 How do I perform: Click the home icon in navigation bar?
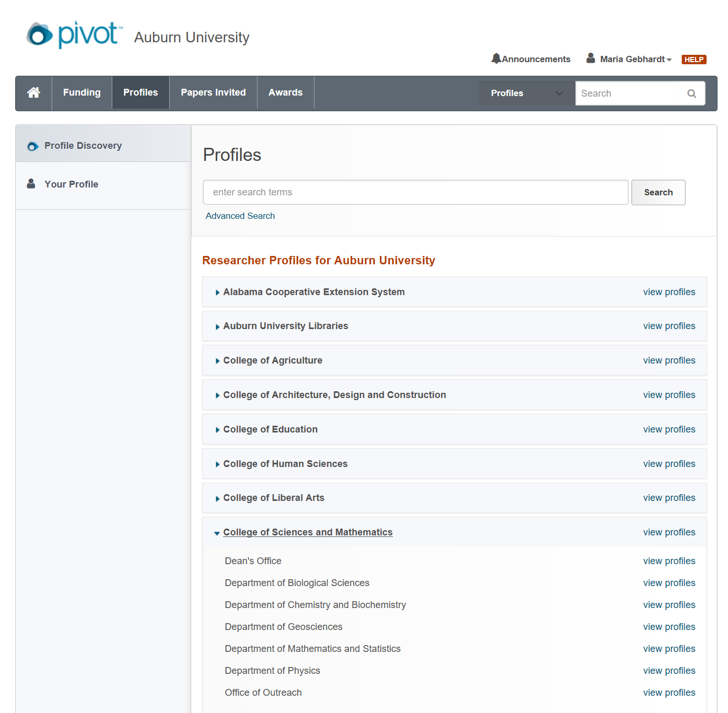click(x=33, y=92)
